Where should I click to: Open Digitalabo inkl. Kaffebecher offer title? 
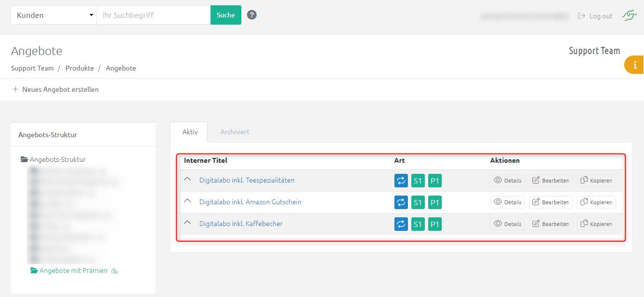(241, 224)
